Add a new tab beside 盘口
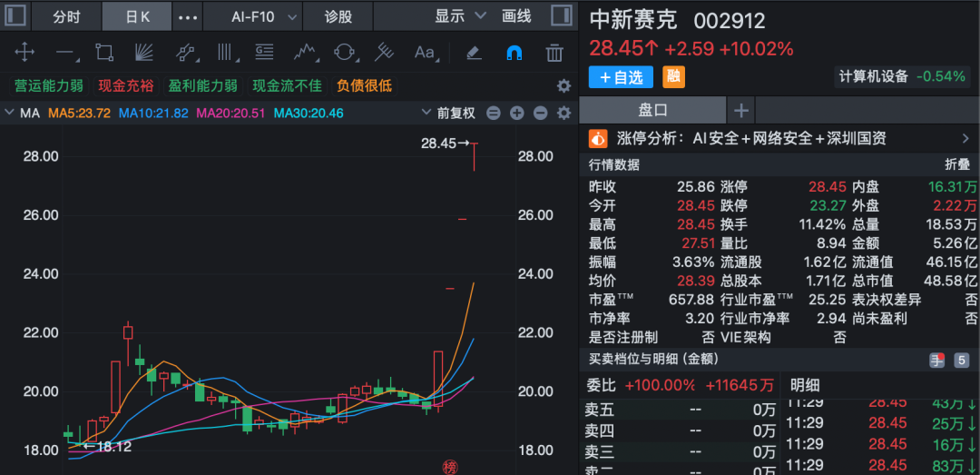980x475 pixels. coord(741,111)
